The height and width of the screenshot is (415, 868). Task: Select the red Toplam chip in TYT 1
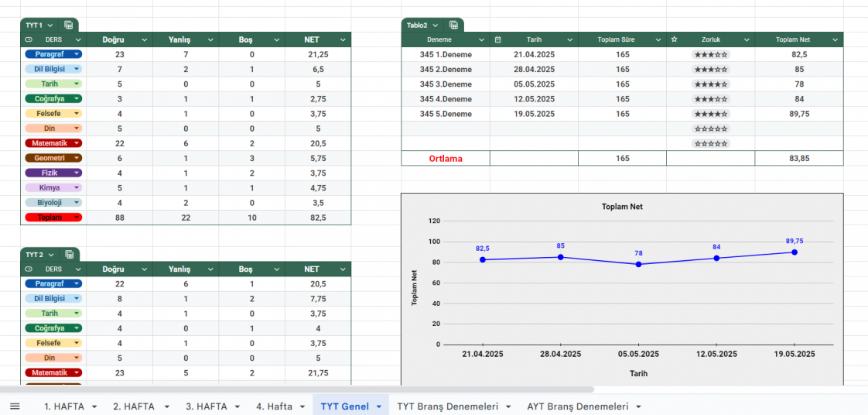(x=53, y=218)
